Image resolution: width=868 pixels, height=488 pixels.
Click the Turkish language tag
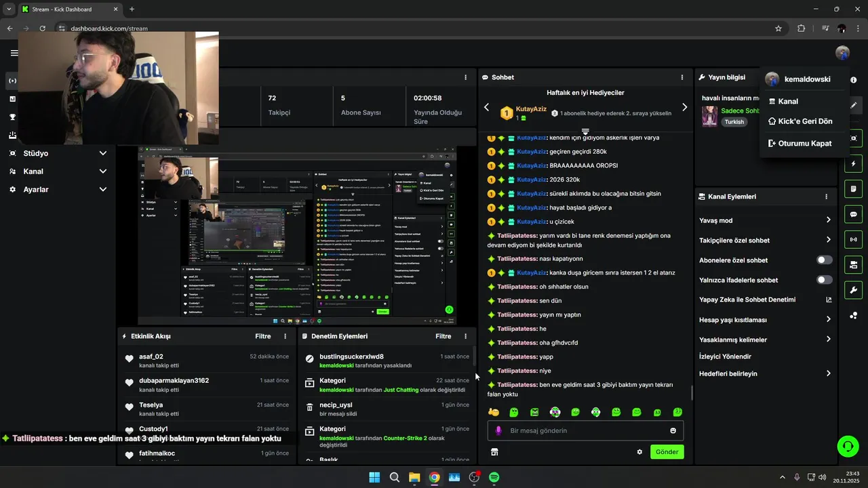(734, 122)
